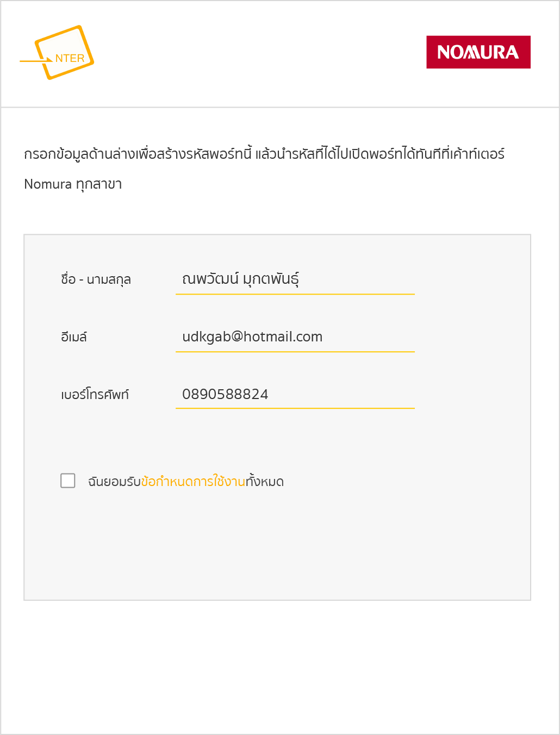The height and width of the screenshot is (735, 560).
Task: Open the ข้อกำหนดการใช้งาน terms link
Action: [193, 482]
